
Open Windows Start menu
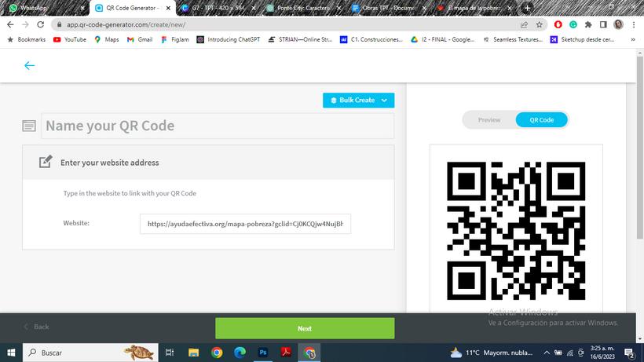11,353
